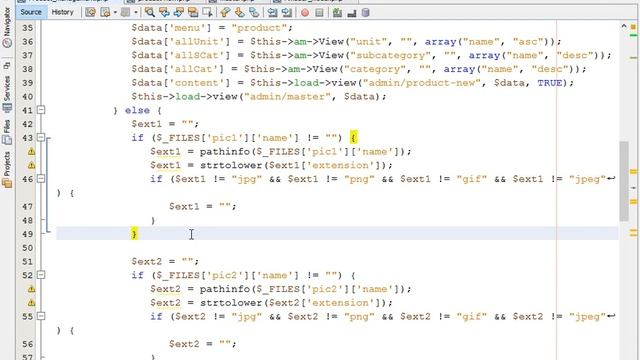Click the warning icon on the $ext2 pathinfo line
The height and width of the screenshot is (360, 640).
pos(31,289)
